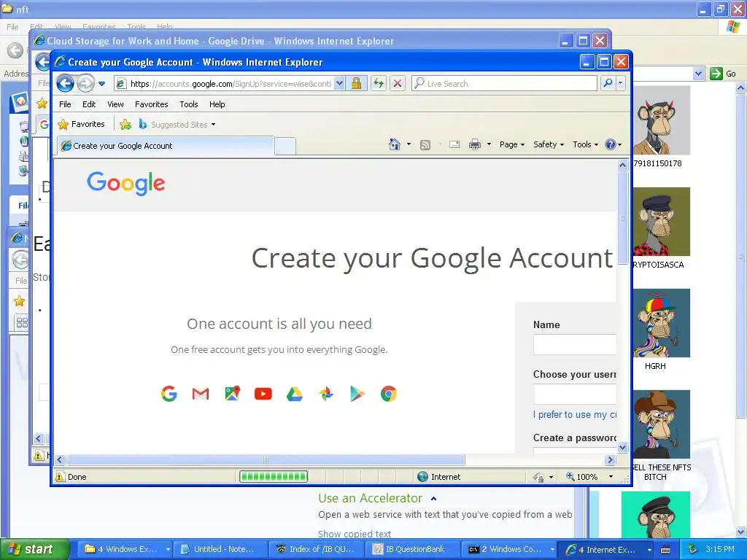
Task: Click the warning icon beside Done in status bar
Action: [x=60, y=477]
